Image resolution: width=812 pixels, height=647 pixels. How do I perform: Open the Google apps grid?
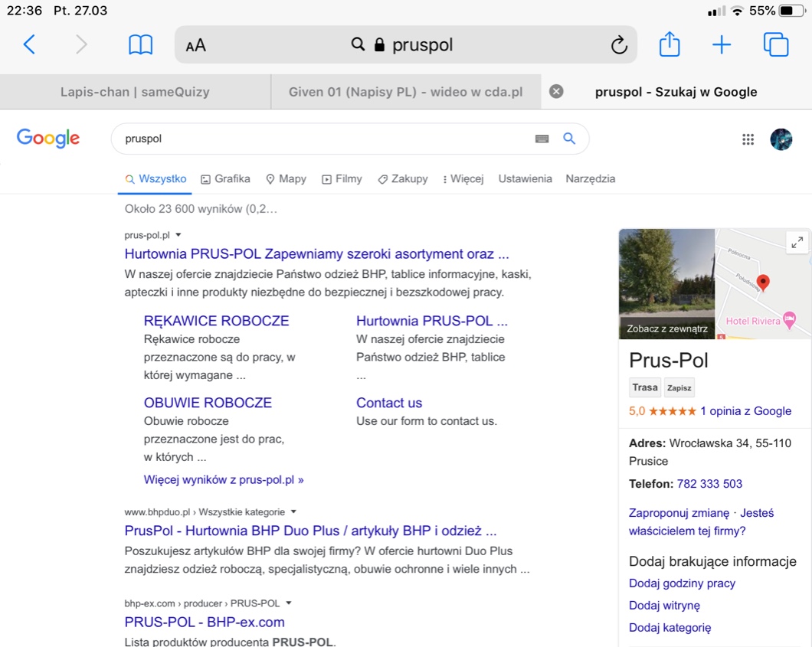point(748,139)
